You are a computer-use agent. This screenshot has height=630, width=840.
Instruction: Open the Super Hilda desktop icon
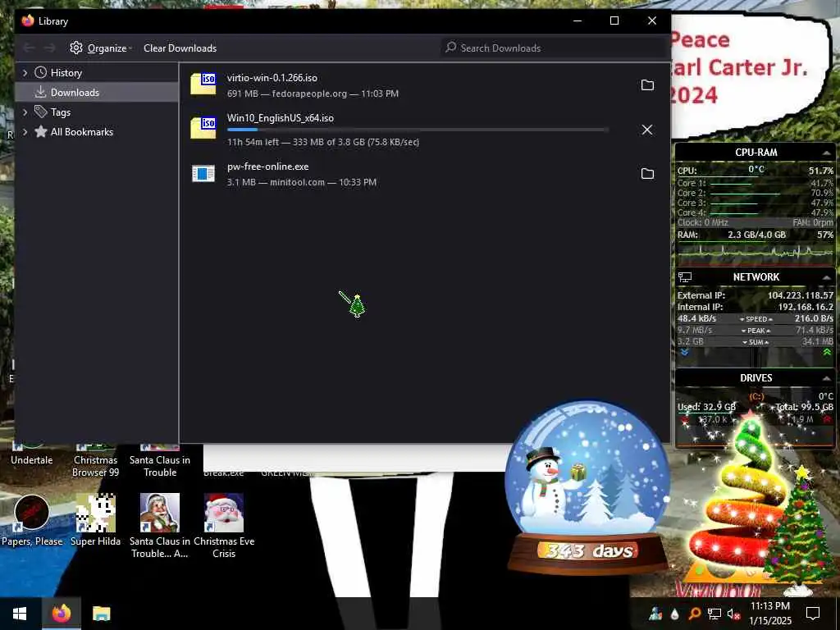pyautogui.click(x=95, y=521)
